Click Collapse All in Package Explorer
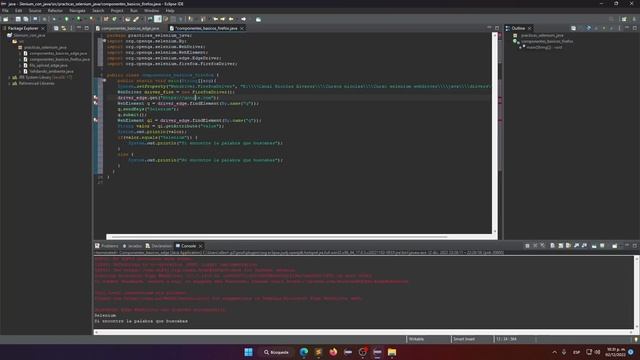The image size is (640, 360). click(56, 28)
